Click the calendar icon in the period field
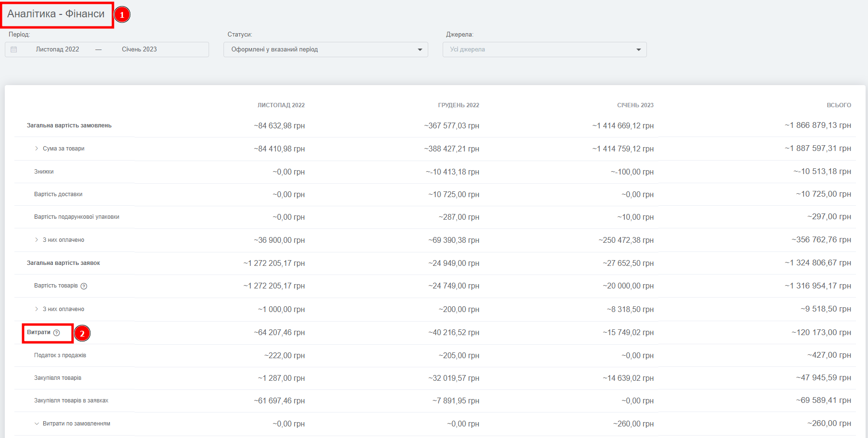The height and width of the screenshot is (438, 868). (x=14, y=50)
